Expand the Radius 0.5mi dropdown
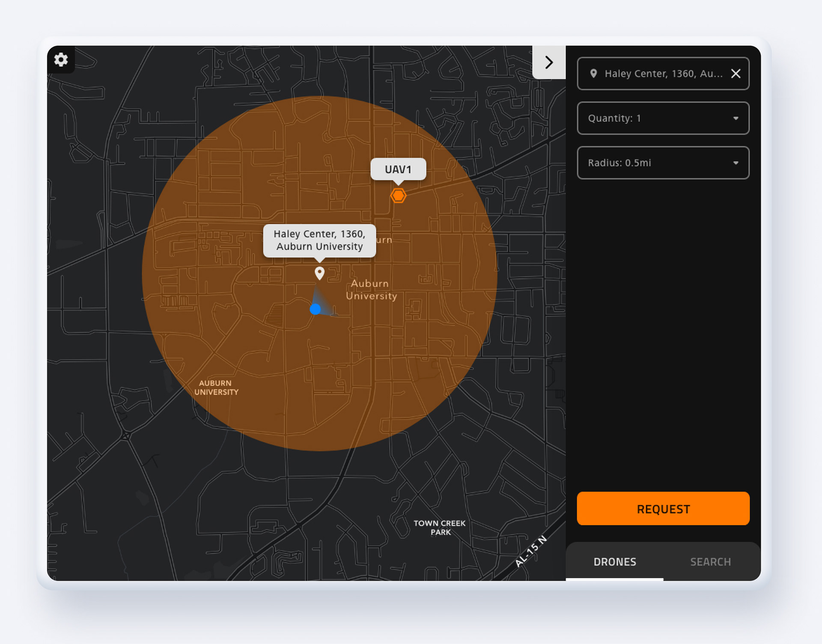The height and width of the screenshot is (644, 822). pos(663,163)
